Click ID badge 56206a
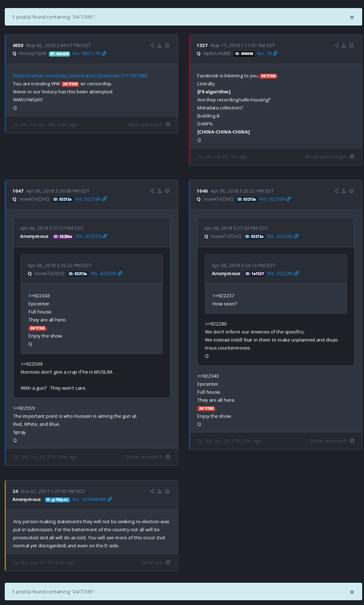Viewport: 364px width, 605px height. (x=63, y=236)
